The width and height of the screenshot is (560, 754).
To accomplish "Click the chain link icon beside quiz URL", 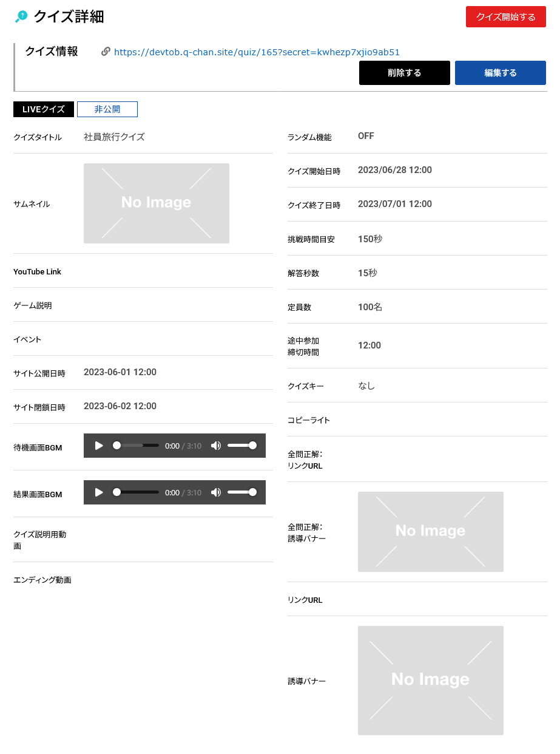I will [x=106, y=52].
